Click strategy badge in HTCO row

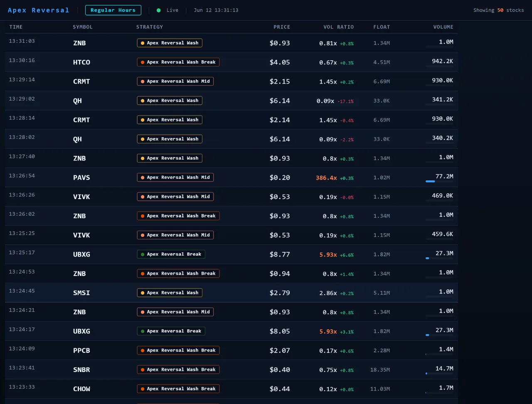[x=178, y=62]
